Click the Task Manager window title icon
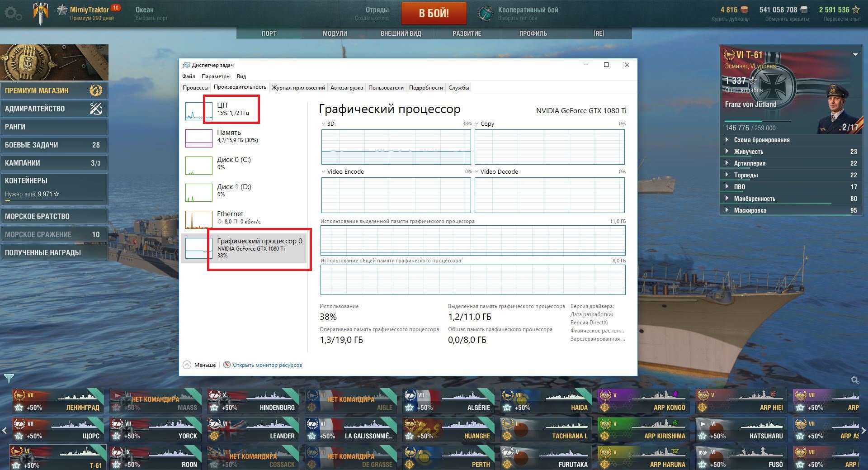 [186, 65]
